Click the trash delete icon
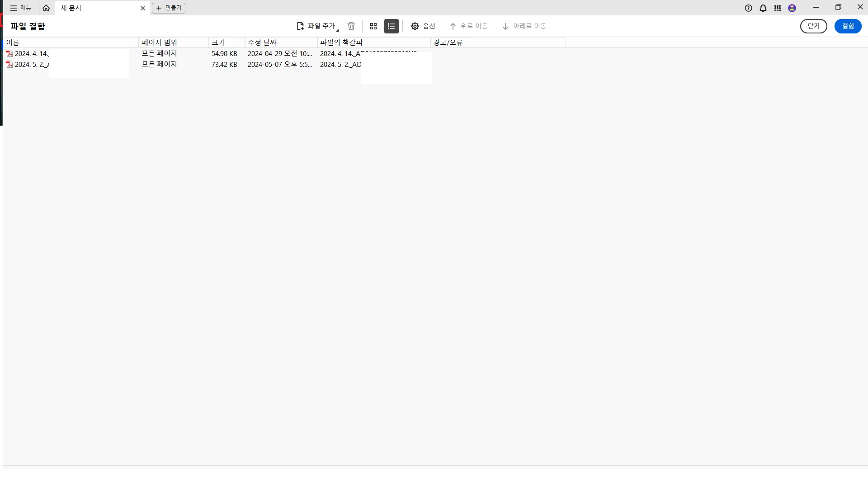The height and width of the screenshot is (489, 868). 351,26
